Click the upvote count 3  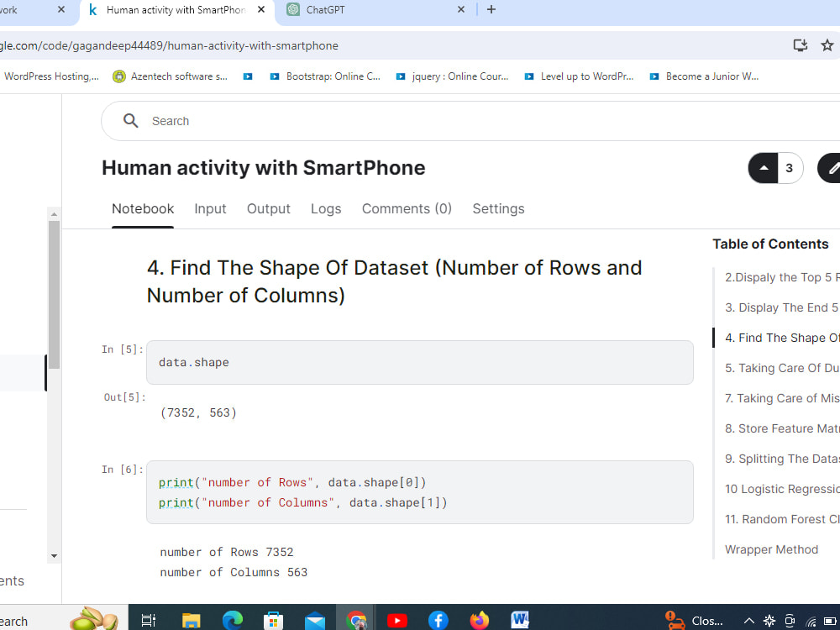[x=790, y=168]
